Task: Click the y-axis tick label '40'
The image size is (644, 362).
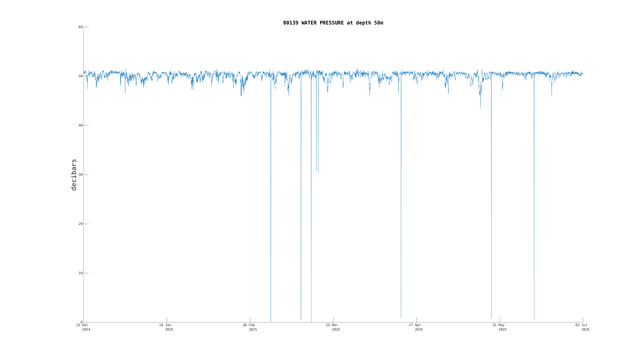Action: (80, 125)
